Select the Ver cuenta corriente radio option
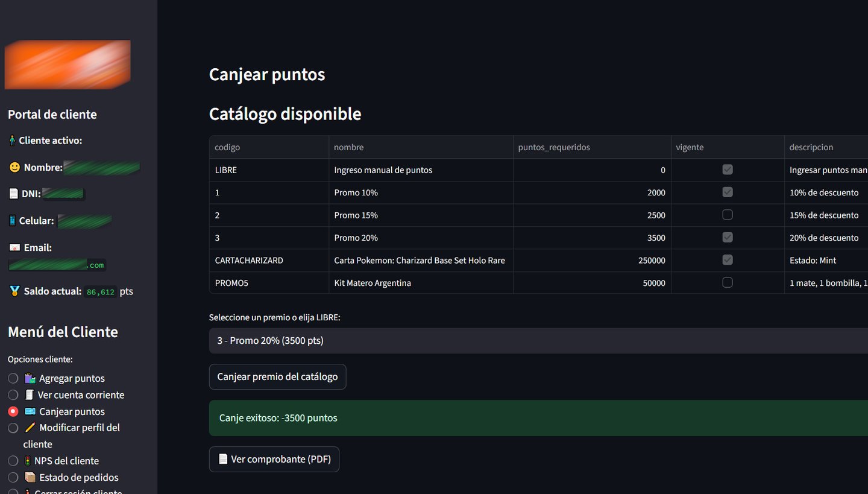 (x=13, y=395)
